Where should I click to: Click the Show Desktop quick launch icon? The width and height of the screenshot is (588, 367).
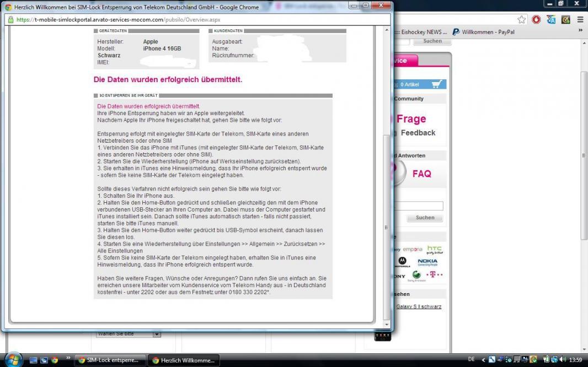pyautogui.click(x=34, y=360)
